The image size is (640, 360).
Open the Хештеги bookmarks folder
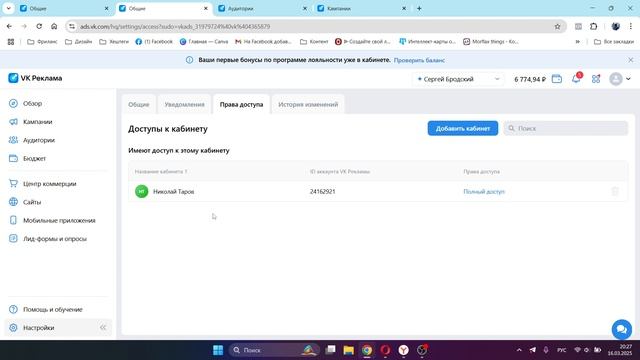[114, 42]
